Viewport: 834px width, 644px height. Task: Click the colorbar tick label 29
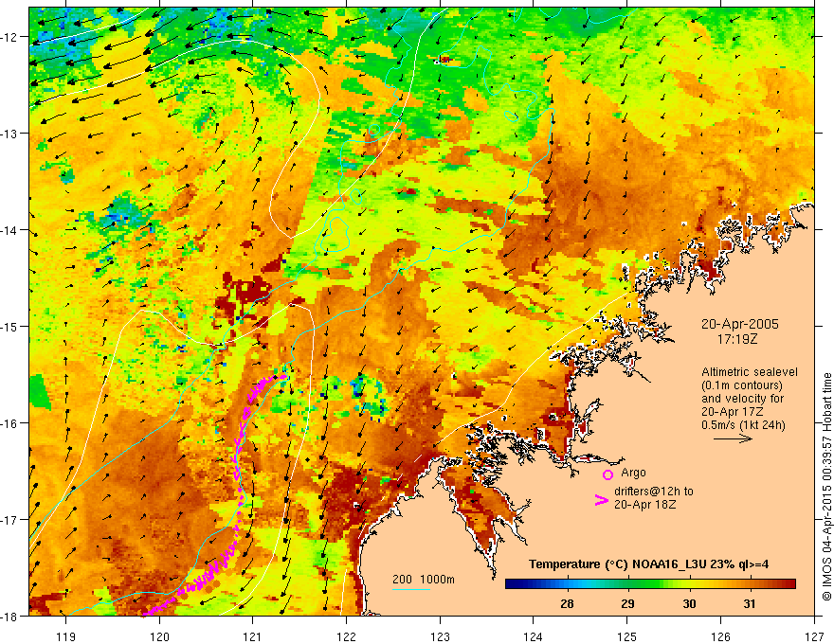[628, 604]
